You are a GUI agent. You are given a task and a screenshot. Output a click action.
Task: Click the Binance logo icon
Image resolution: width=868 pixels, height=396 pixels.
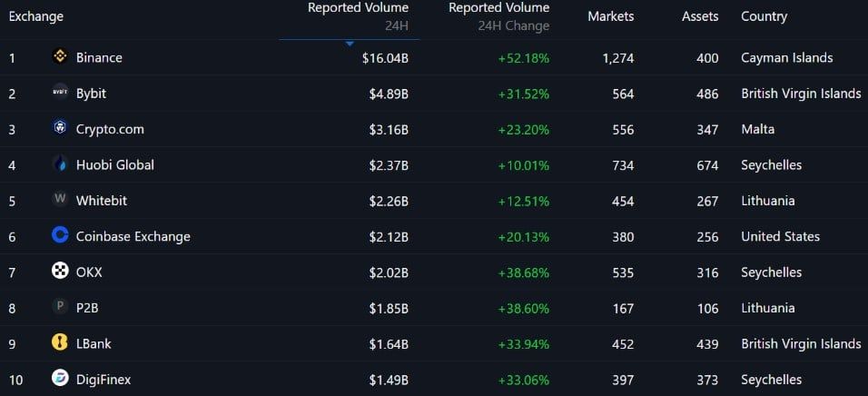[x=60, y=56]
